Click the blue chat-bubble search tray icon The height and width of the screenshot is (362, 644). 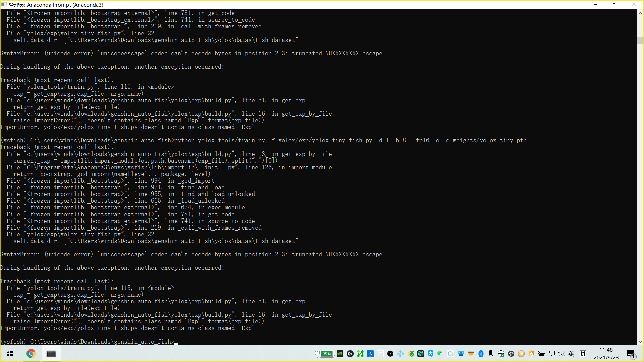(451, 354)
